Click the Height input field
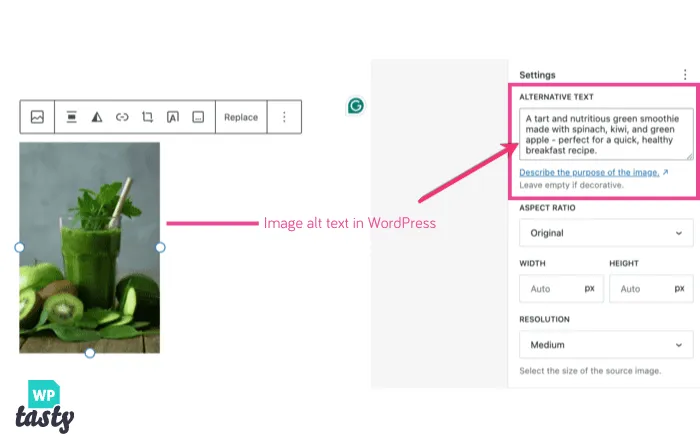 click(651, 288)
